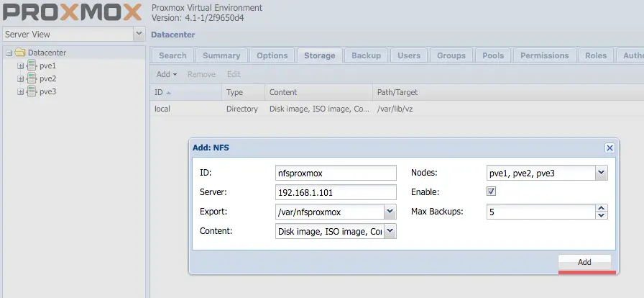Screen dimensions: 644x298
Task: Switch to the Backup tab
Action: point(366,55)
